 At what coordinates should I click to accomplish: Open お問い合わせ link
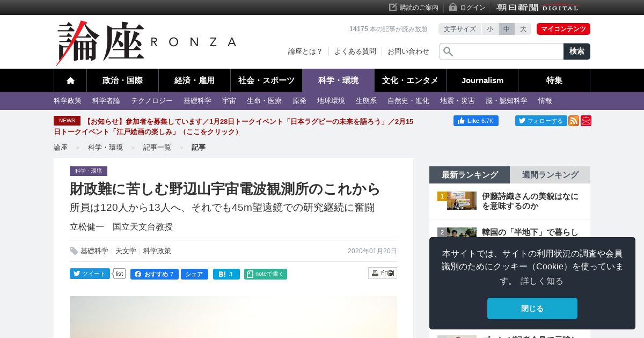pyautogui.click(x=408, y=52)
